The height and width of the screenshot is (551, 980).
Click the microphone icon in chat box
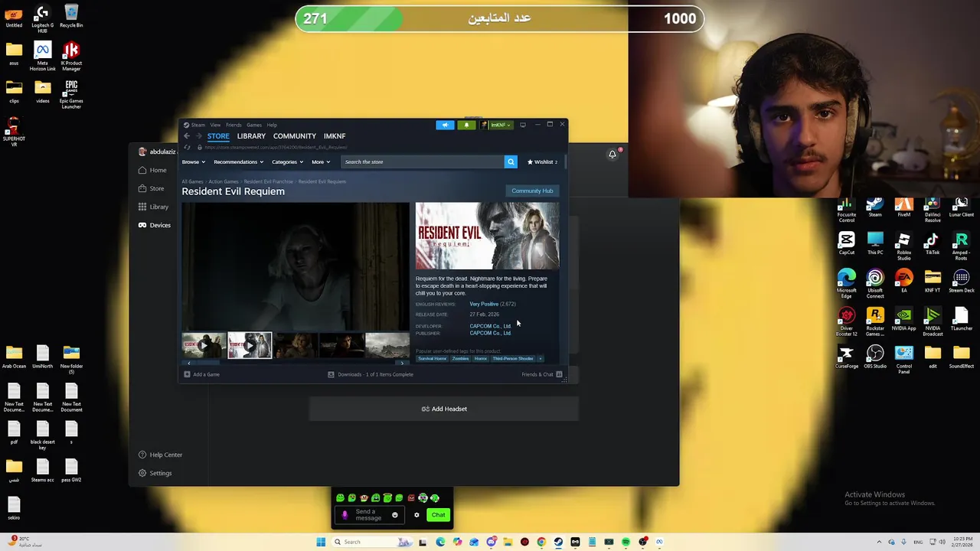(x=345, y=515)
